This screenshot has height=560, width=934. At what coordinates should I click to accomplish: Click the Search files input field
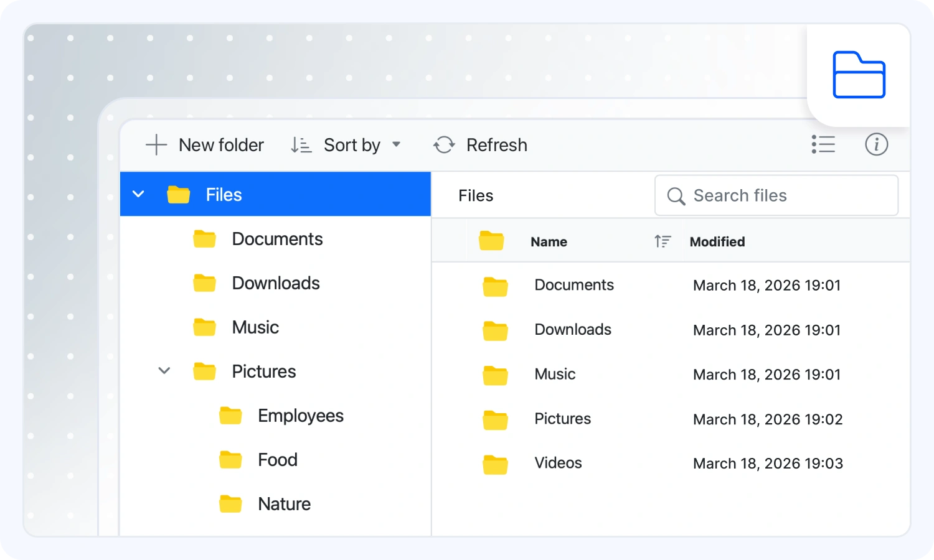[x=776, y=195]
